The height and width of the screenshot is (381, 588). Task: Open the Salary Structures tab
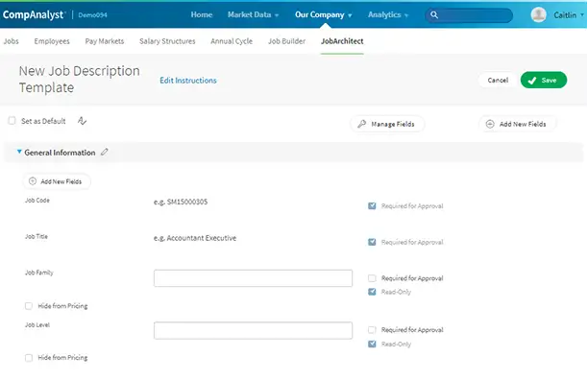tap(167, 41)
